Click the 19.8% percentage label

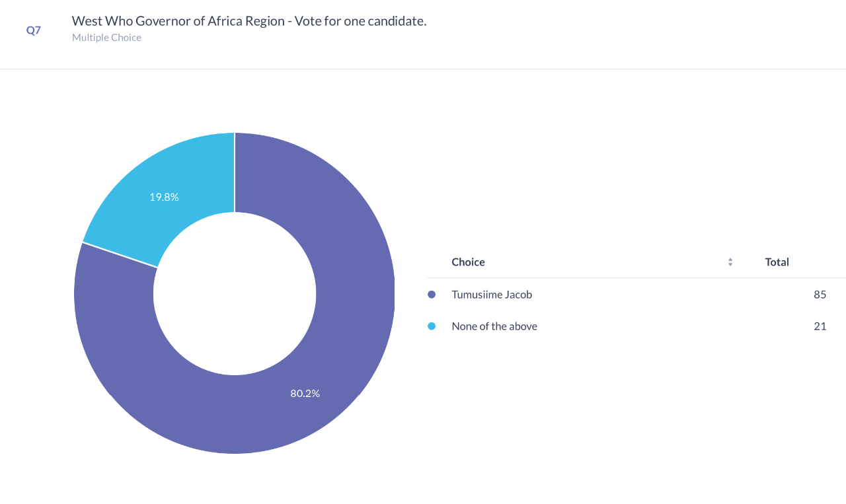[164, 197]
